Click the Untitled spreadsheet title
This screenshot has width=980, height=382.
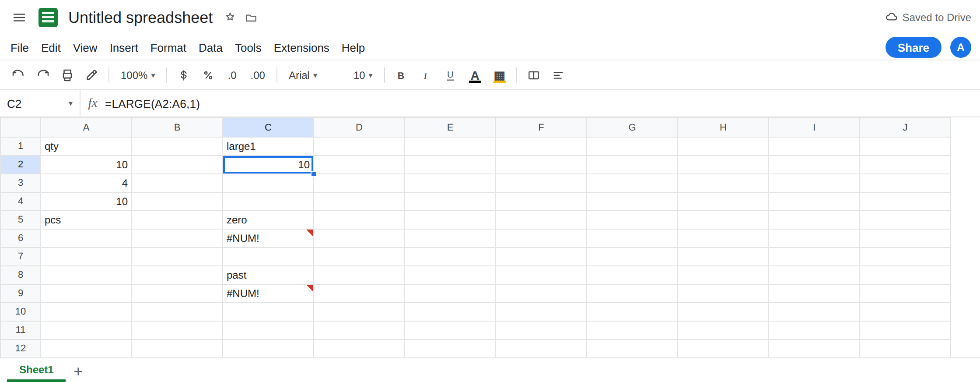(x=140, y=18)
